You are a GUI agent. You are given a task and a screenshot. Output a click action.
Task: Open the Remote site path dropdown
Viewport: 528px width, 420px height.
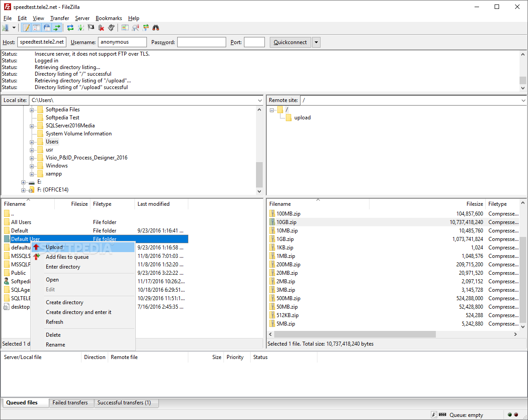pyautogui.click(x=523, y=100)
